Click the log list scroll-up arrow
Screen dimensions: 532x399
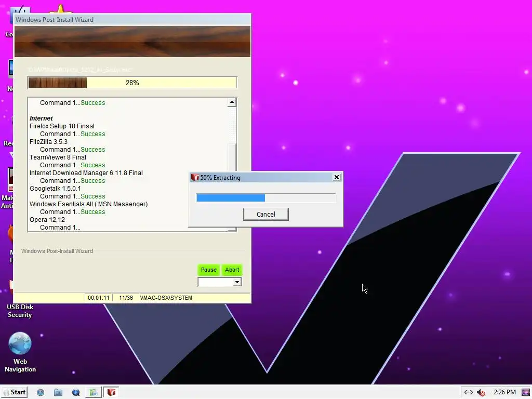232,102
